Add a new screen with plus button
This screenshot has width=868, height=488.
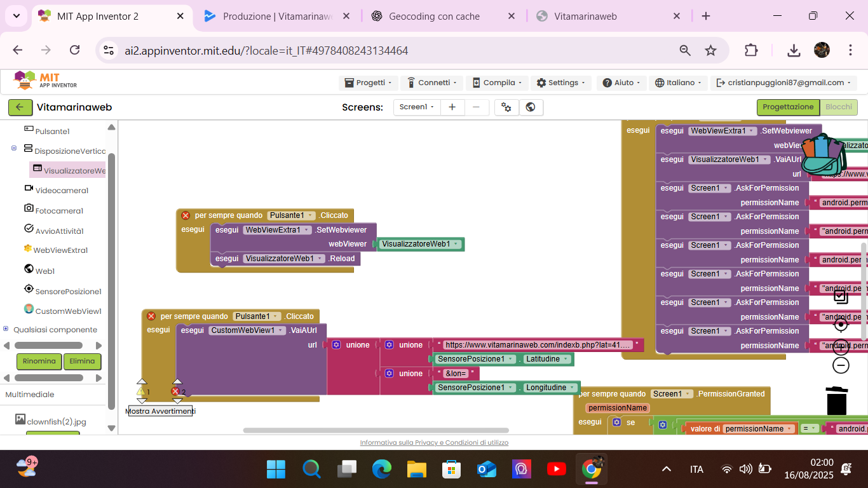(452, 107)
